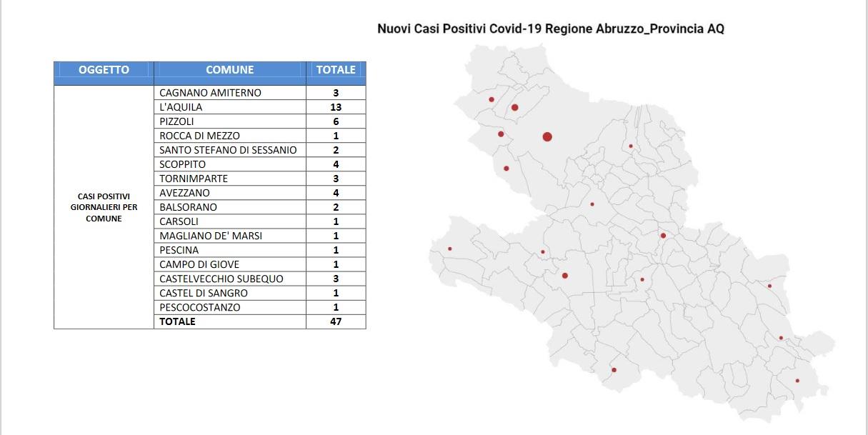Viewport: 868px width, 435px height.
Task: Click the northernmost red dot on the map
Action: click(x=492, y=99)
